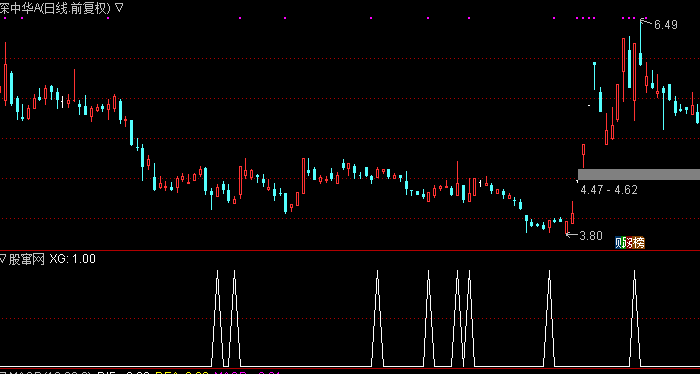Viewport: 700px width, 374px height.
Task: Select the rightmost XG signal spike
Action: 634,318
